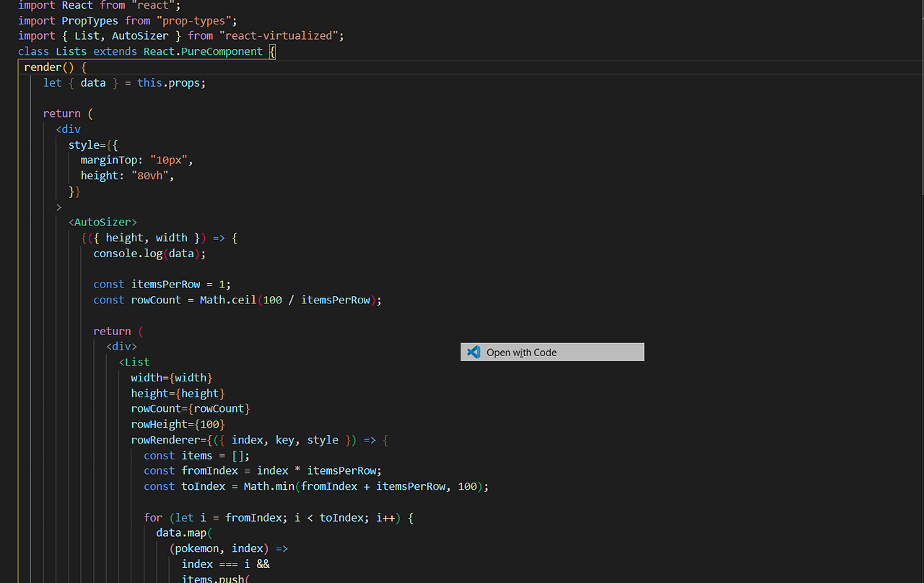Select the pokemon parameter in data.map
The width and height of the screenshot is (924, 583).
(x=196, y=548)
